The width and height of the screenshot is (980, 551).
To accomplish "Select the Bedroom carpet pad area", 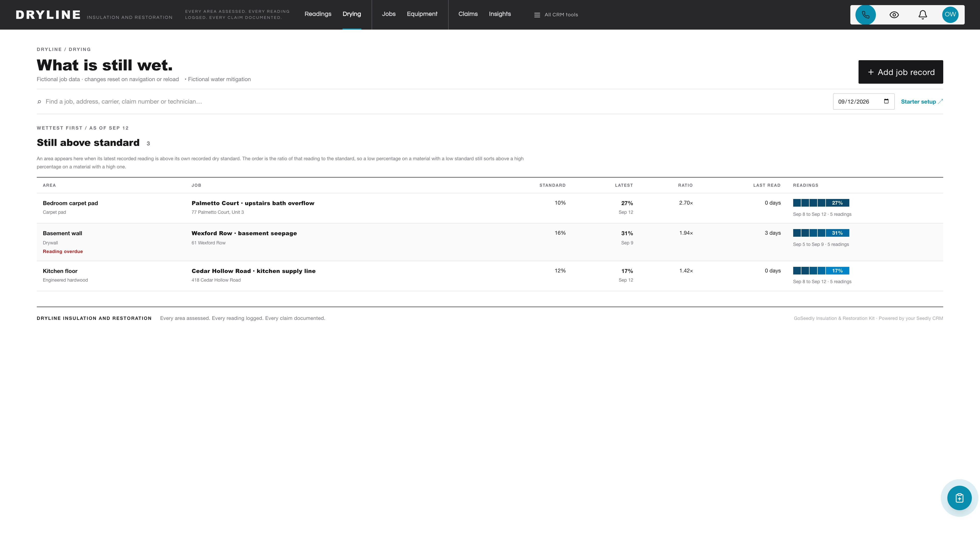I will (x=70, y=203).
